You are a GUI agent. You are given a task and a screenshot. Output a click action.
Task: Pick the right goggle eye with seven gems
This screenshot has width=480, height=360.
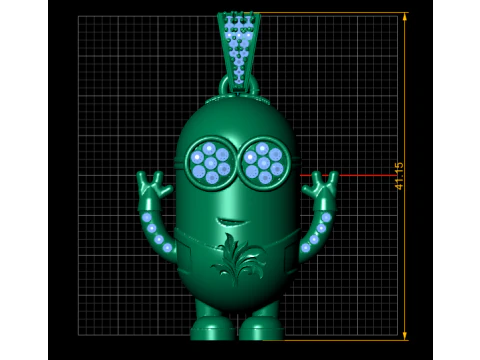[x=264, y=163]
